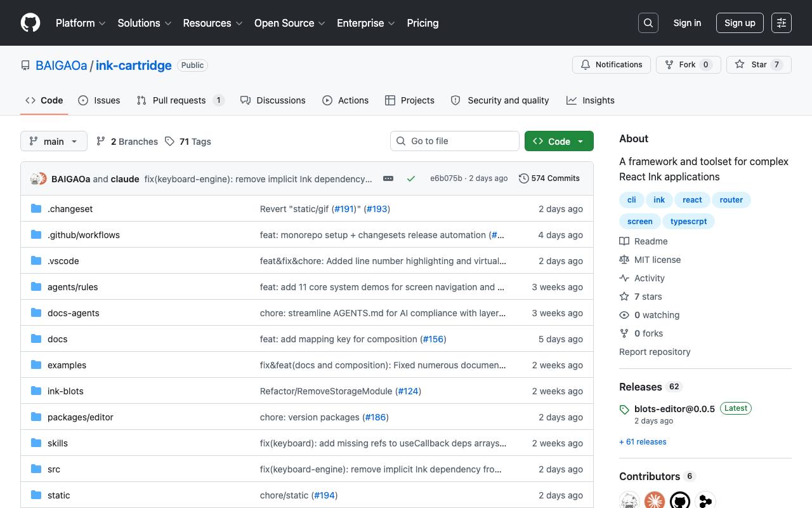812x508 pixels.
Task: Click the green checkmark commit status icon
Action: (x=411, y=178)
